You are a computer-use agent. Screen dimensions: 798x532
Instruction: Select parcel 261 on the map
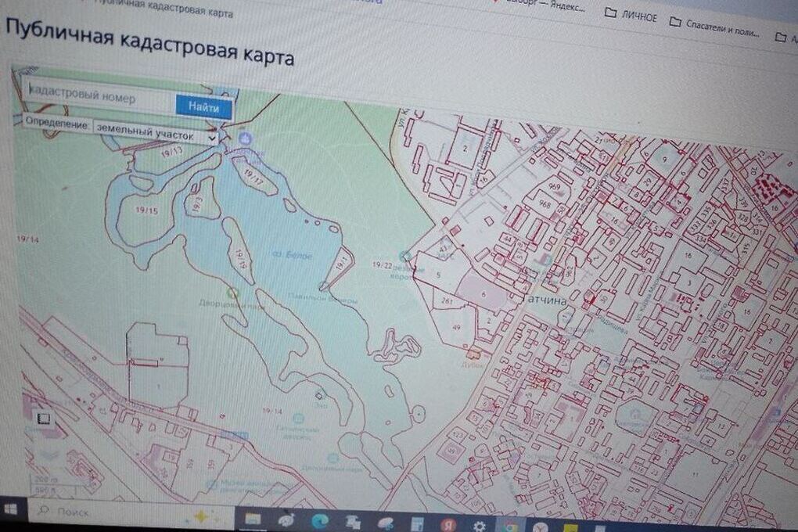(448, 300)
